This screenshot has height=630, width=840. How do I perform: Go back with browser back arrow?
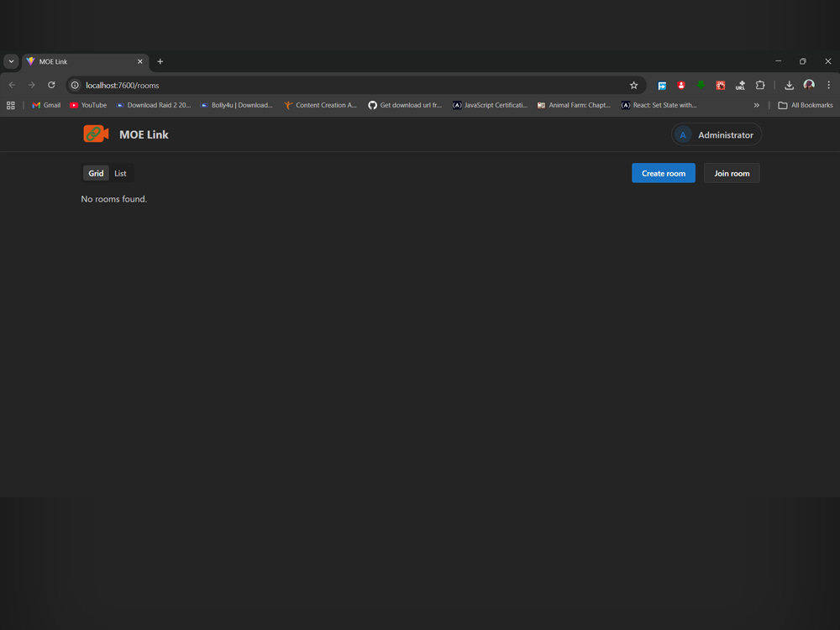pyautogui.click(x=12, y=85)
